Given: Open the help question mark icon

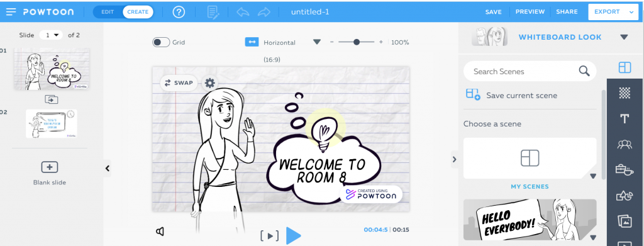Looking at the screenshot, I should tap(179, 12).
